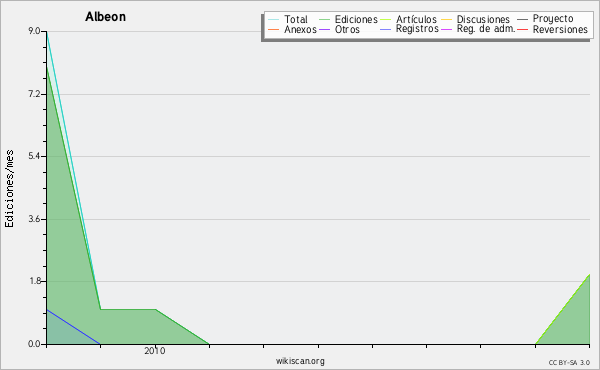Click the y-axis value "5.4"
600x370 pixels.
[34, 156]
